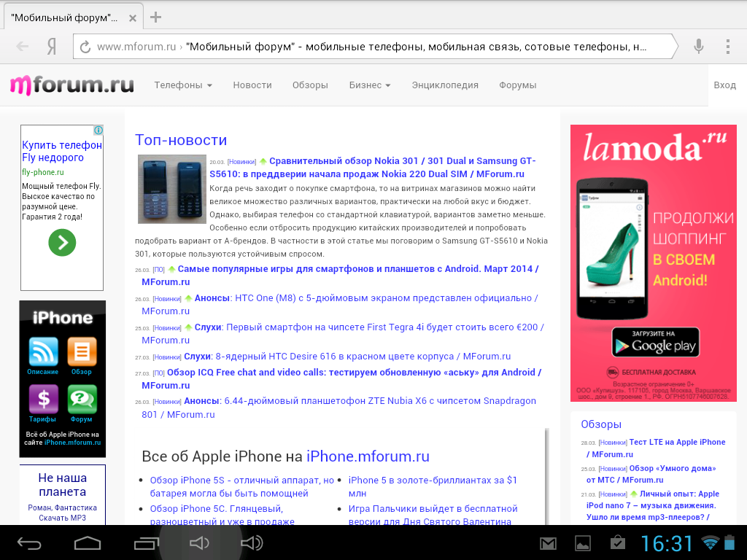Tap the Android back navigation button

click(29, 542)
